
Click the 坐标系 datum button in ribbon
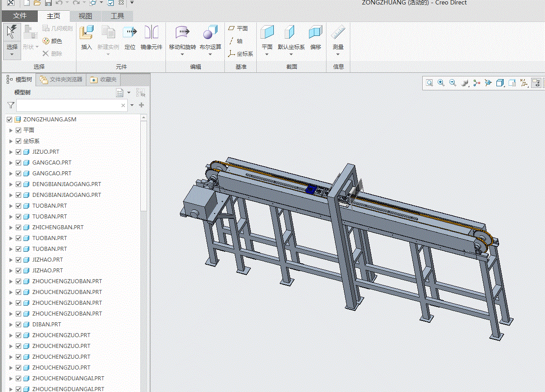pos(241,54)
